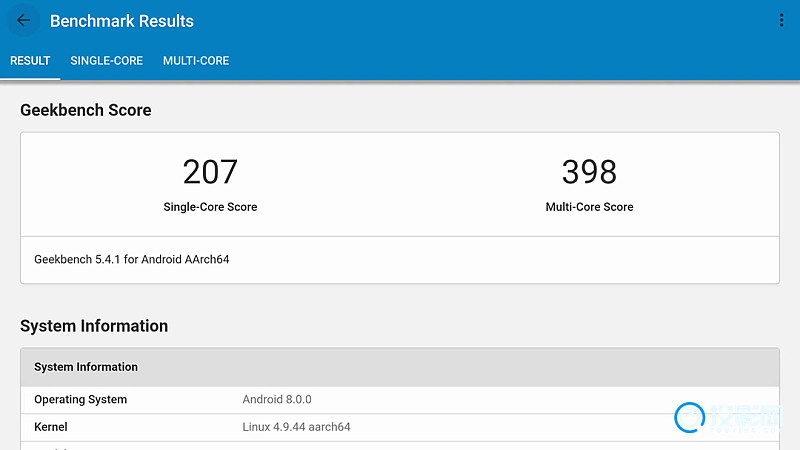Open the SINGLE-CORE tab
800x450 pixels.
click(x=107, y=61)
